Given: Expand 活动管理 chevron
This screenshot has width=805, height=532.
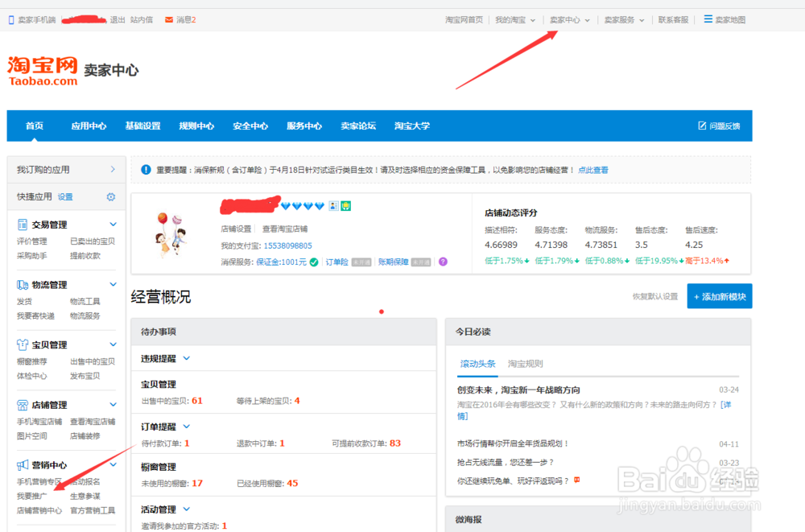Looking at the screenshot, I should pos(187,509).
